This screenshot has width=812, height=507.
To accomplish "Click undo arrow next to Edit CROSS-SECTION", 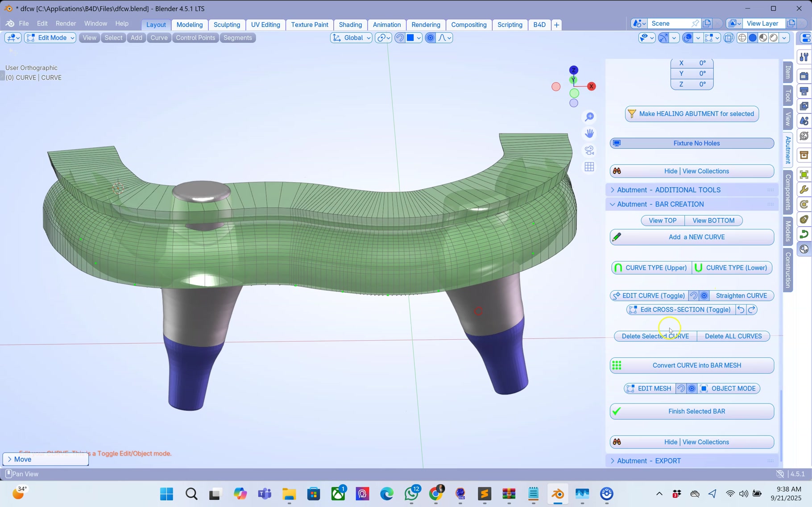I will click(741, 310).
